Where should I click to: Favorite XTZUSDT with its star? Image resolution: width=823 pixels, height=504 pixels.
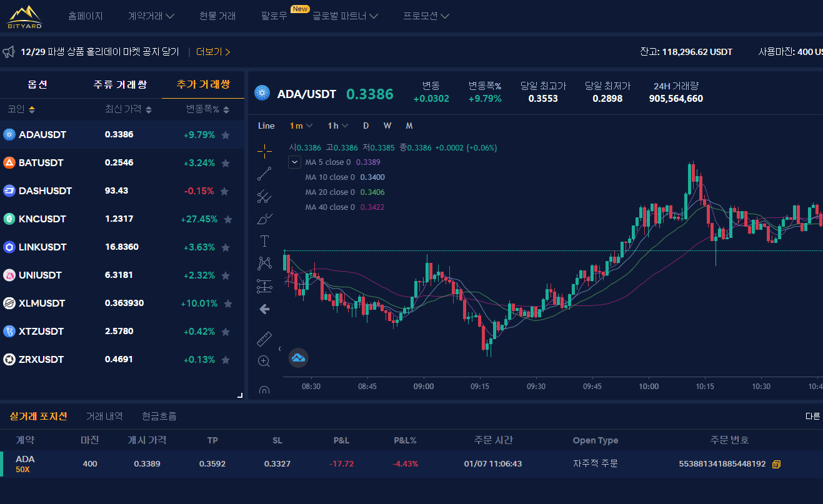[x=226, y=331]
